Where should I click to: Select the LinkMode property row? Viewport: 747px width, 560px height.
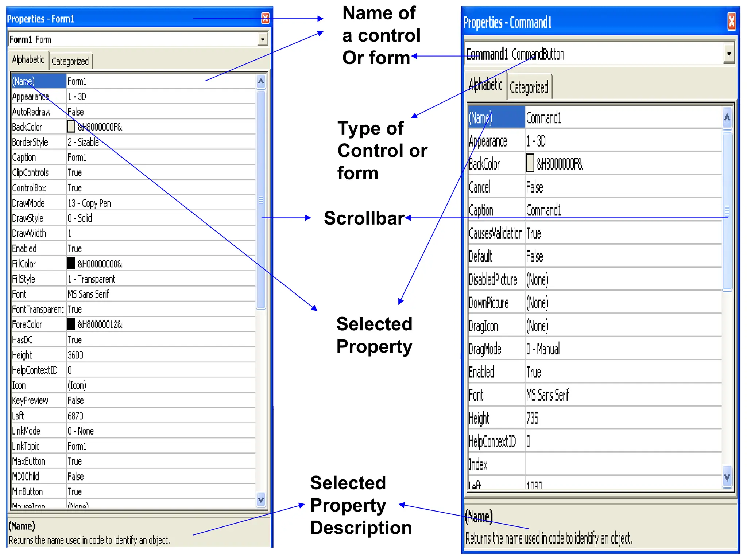(133, 431)
